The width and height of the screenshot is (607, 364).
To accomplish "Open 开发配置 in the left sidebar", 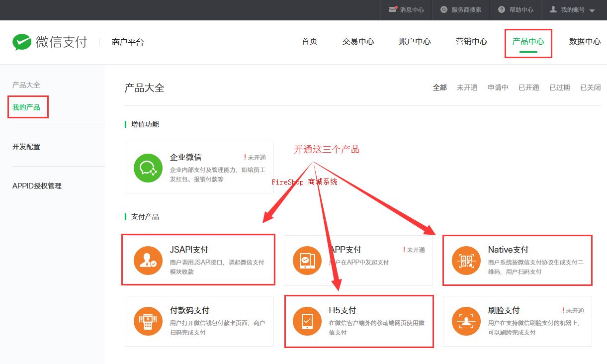I will [26, 147].
